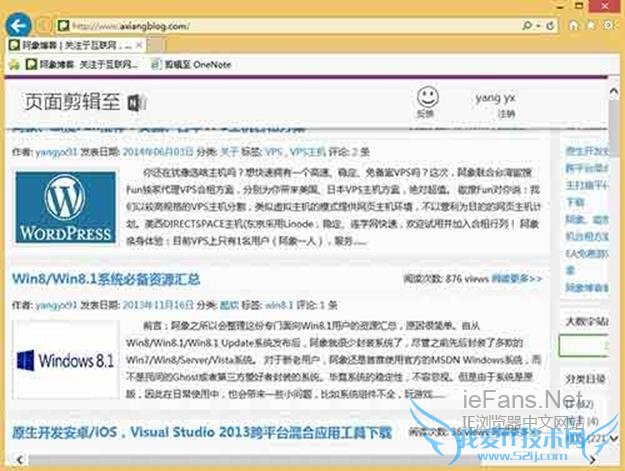Open the blog bookmark in favorites bar

[83, 64]
